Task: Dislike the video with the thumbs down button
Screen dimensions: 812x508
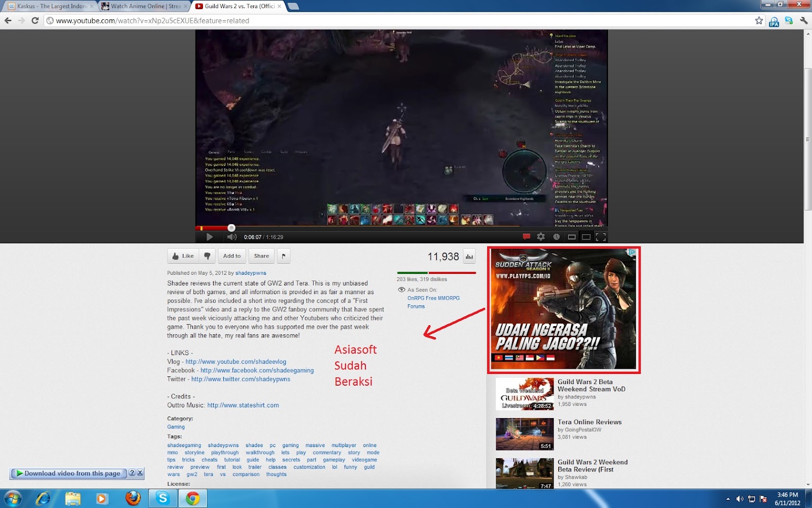Action: coord(207,256)
